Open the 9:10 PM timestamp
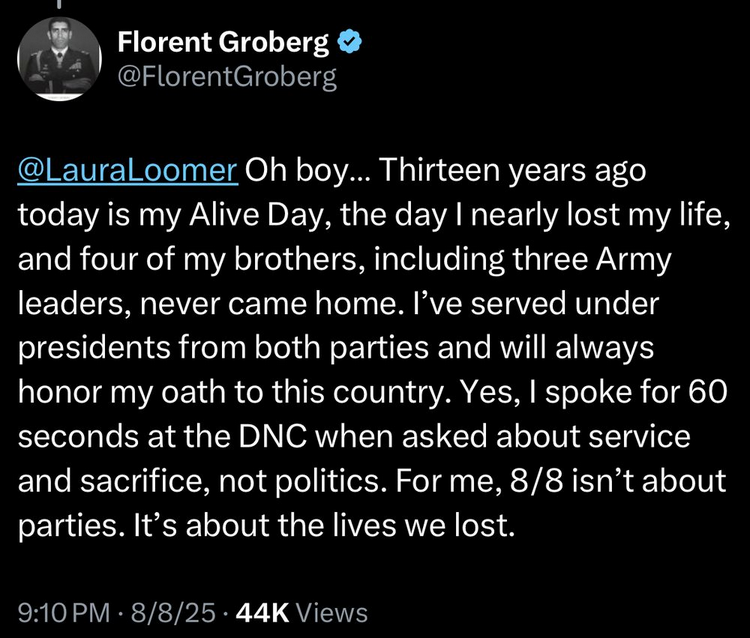The image size is (750, 638). [64, 613]
